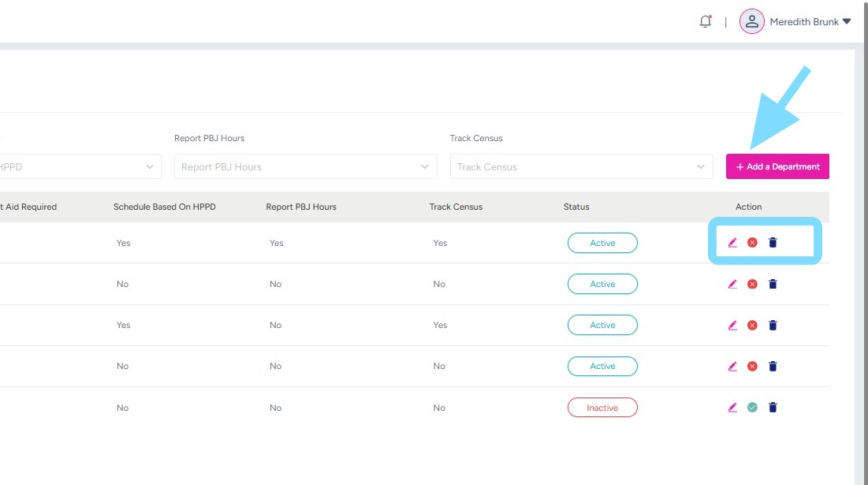Open the notifications bell
868x485 pixels.
coord(705,22)
